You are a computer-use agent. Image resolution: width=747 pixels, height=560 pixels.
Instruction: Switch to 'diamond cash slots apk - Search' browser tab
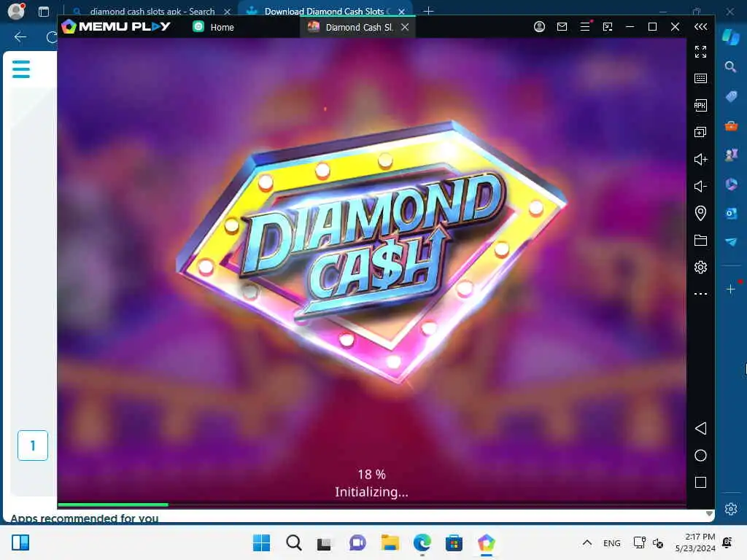(152, 11)
